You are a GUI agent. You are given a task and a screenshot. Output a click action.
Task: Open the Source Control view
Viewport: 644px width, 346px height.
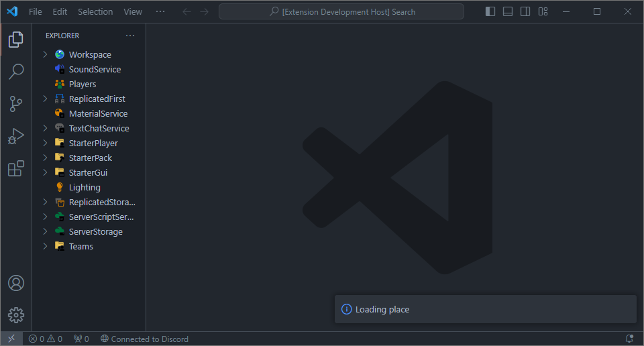[x=16, y=104]
